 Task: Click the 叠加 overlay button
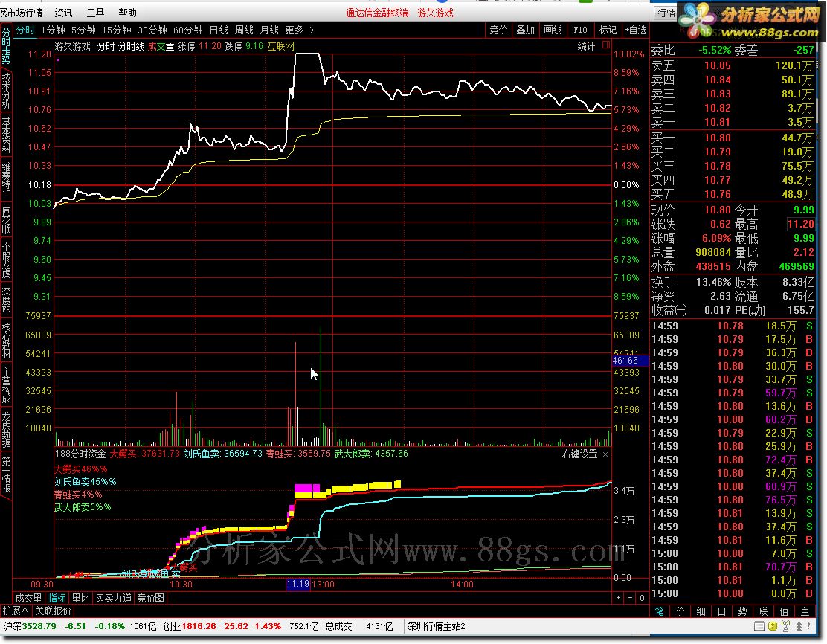pos(525,30)
